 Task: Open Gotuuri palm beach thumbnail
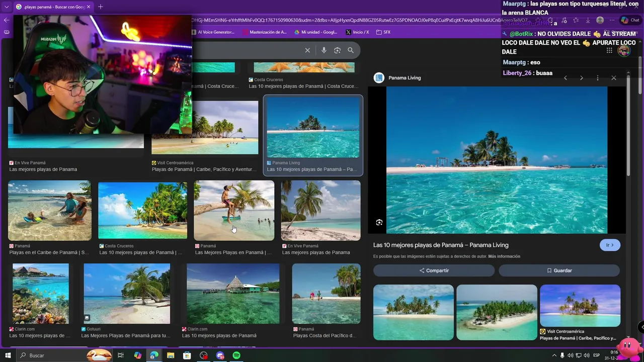127,293
